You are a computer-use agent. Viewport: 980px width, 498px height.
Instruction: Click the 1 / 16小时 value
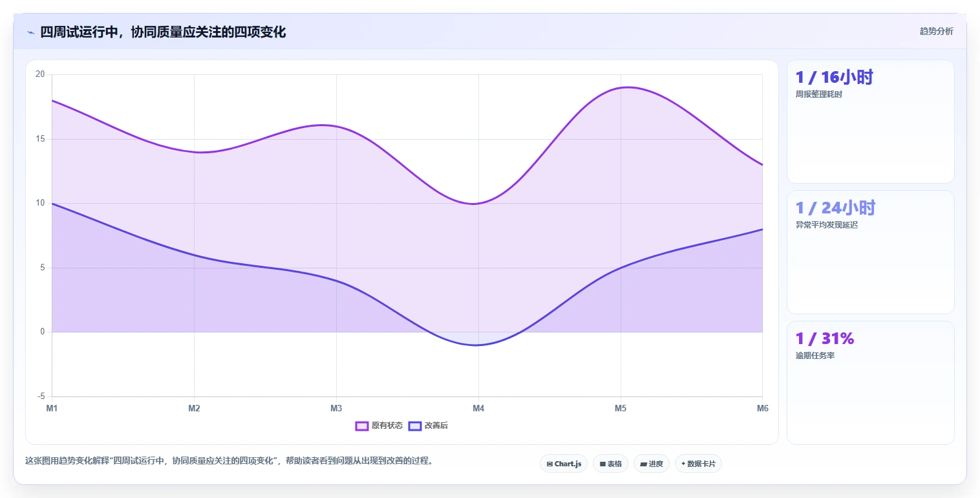pyautogui.click(x=834, y=78)
